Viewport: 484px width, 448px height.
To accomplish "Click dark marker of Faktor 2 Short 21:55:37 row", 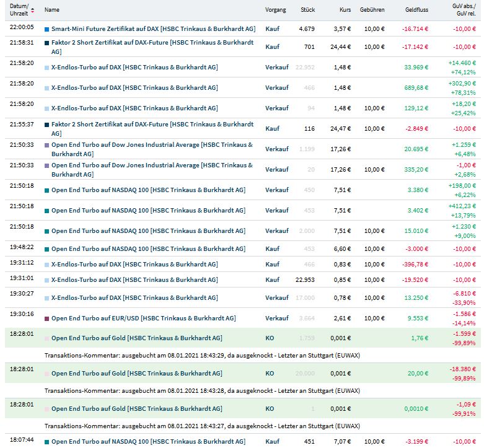I will point(47,125).
